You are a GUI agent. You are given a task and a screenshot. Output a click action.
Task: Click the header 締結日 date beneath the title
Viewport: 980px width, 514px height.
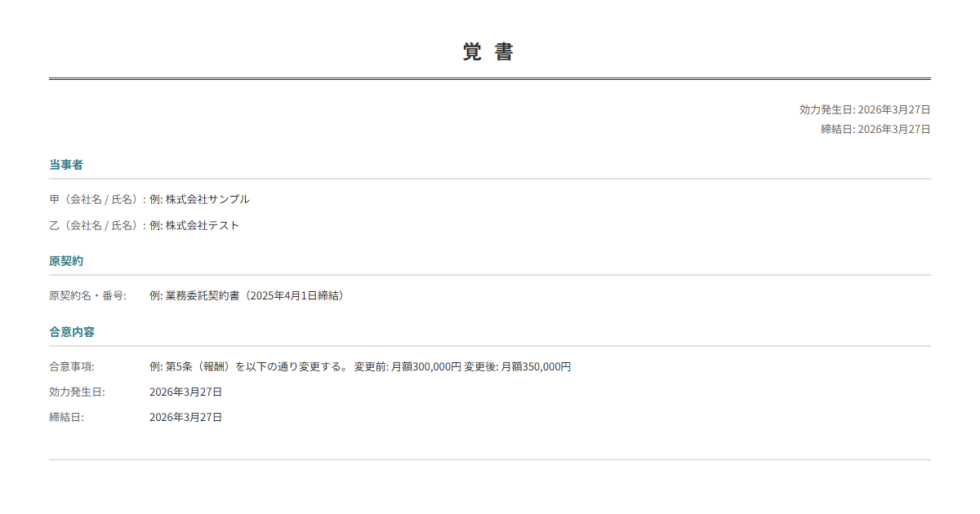[x=875, y=129]
